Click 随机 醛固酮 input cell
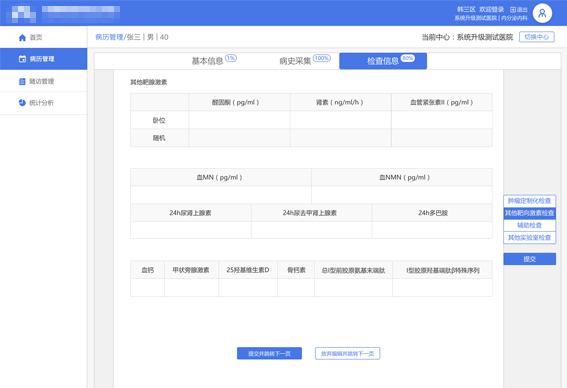This screenshot has height=388, width=567. click(x=239, y=138)
